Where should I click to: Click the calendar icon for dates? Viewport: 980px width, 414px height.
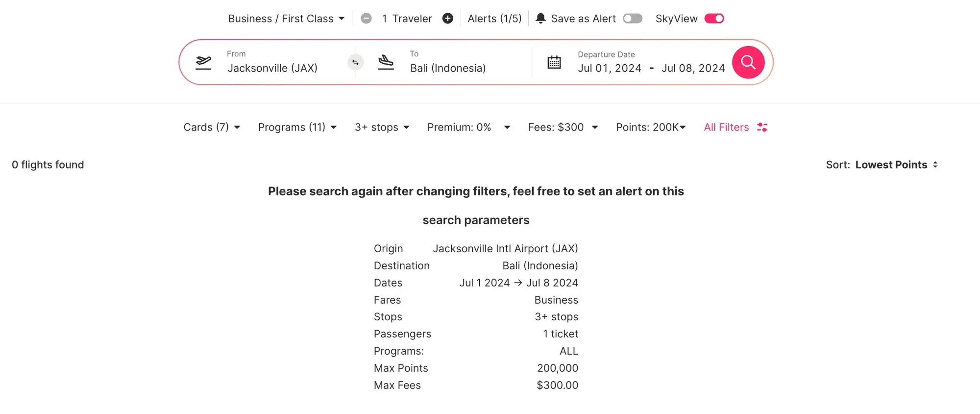[x=554, y=62]
